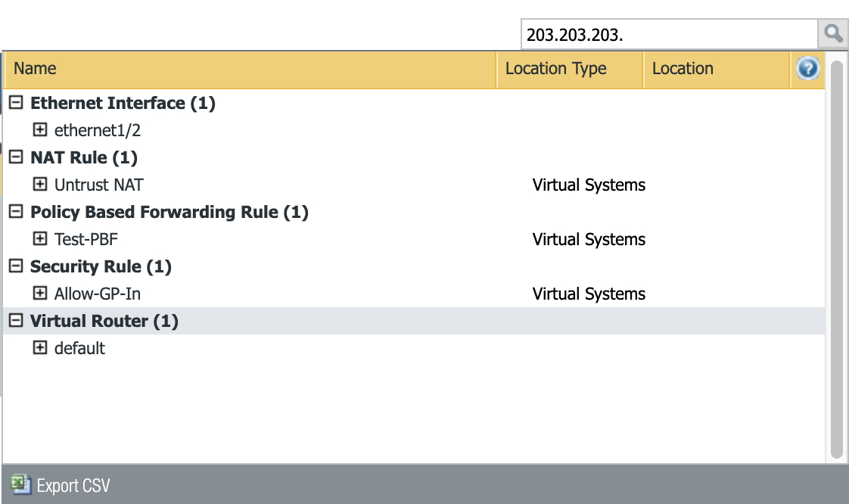The width and height of the screenshot is (849, 504).
Task: Click the Export CSV text link
Action: coord(73,485)
